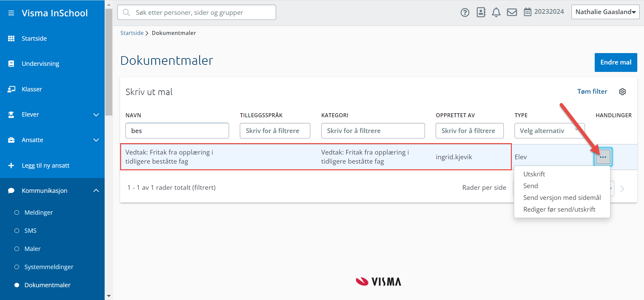Choose Utskrift from the actions menu
This screenshot has width=644, height=300.
coord(534,174)
